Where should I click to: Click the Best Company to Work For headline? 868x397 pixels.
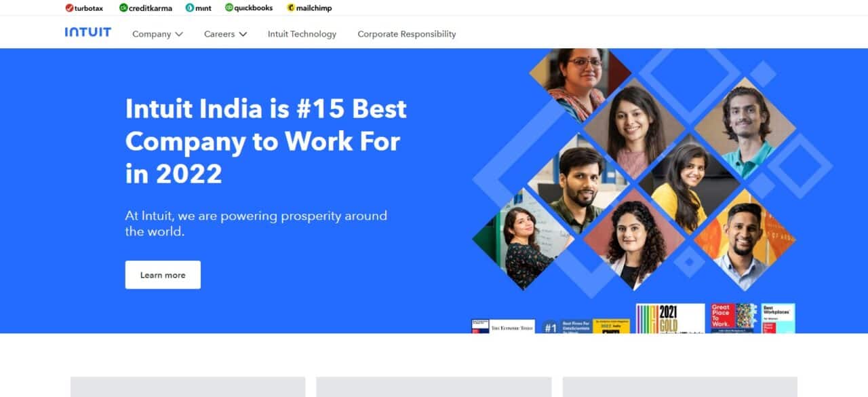pyautogui.click(x=266, y=141)
